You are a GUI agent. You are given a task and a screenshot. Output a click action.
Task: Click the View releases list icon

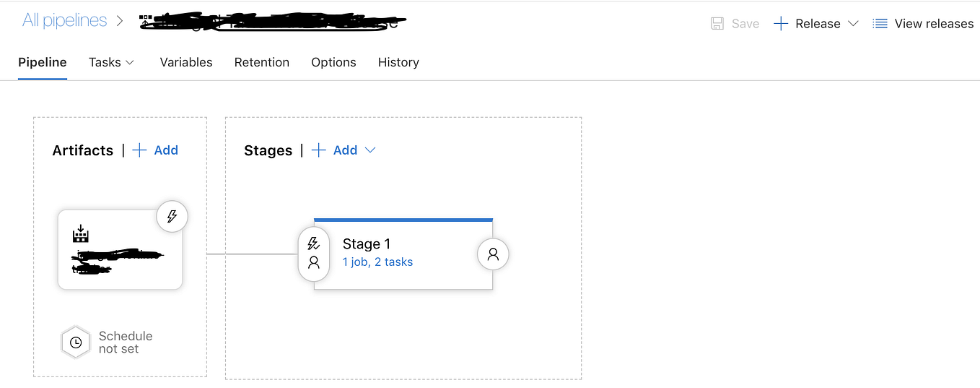point(880,24)
